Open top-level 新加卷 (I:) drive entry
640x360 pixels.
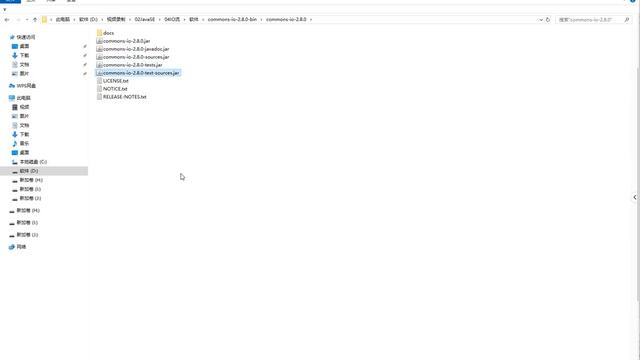click(24, 223)
